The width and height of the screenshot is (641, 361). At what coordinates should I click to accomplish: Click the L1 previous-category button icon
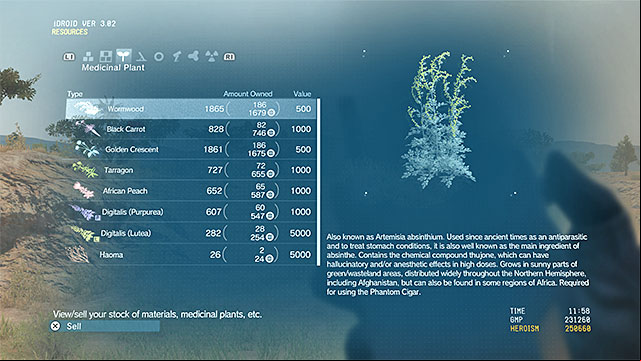coord(69,57)
